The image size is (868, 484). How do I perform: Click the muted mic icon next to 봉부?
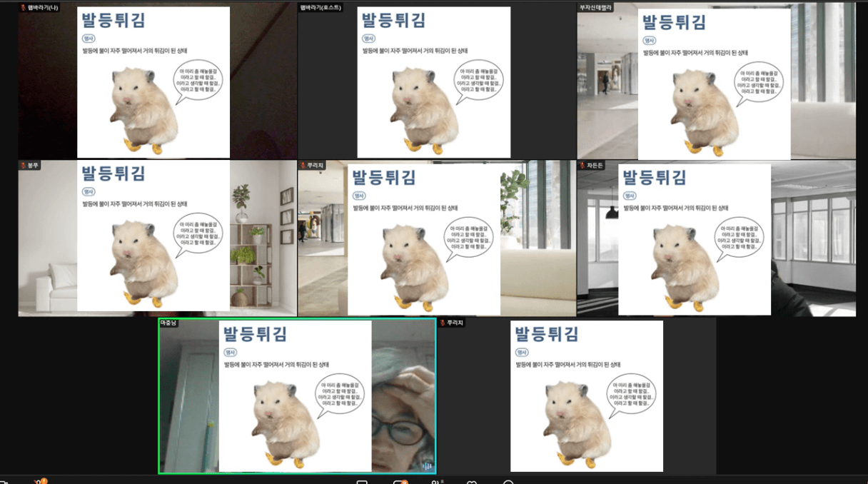(x=23, y=165)
